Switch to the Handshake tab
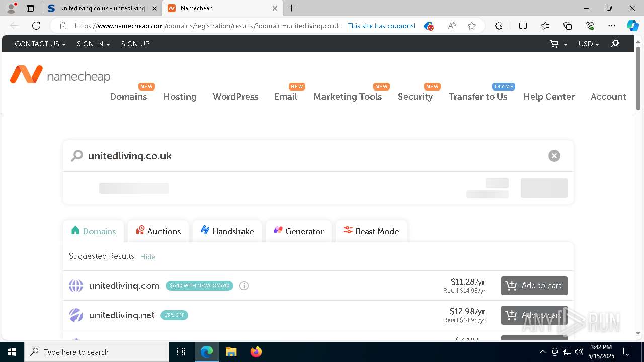 click(x=227, y=231)
